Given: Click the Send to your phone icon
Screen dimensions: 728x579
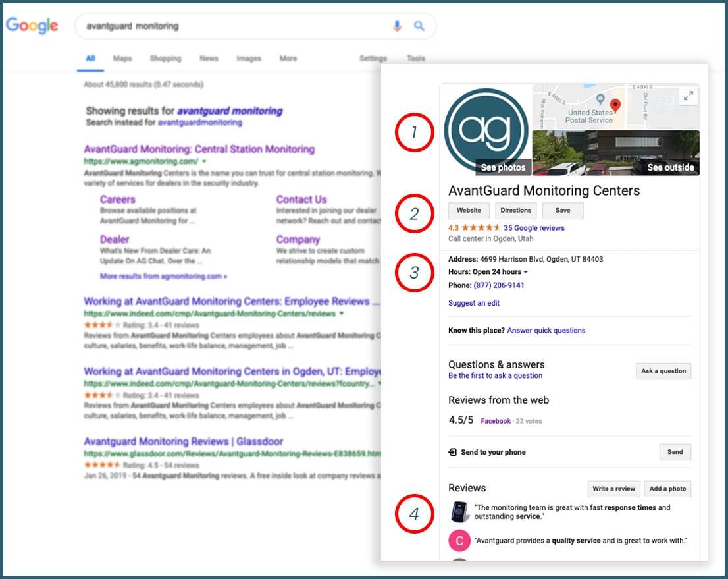Looking at the screenshot, I should click(453, 452).
